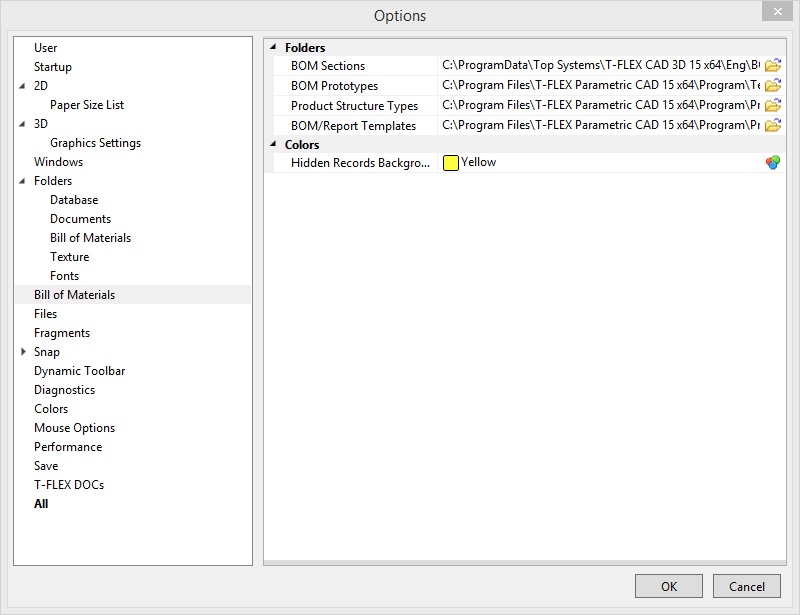Browse folder for BOM/Report Templates
800x615 pixels.
pyautogui.click(x=773, y=126)
